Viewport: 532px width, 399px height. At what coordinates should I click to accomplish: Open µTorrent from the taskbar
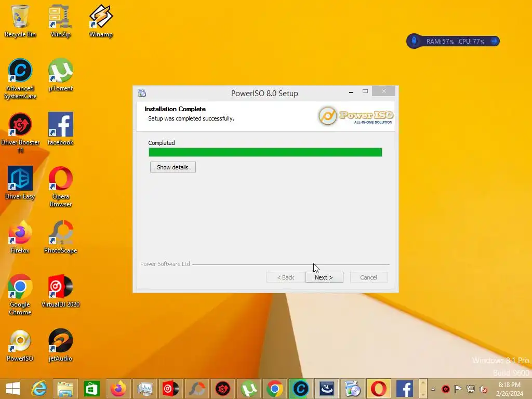[x=249, y=389]
